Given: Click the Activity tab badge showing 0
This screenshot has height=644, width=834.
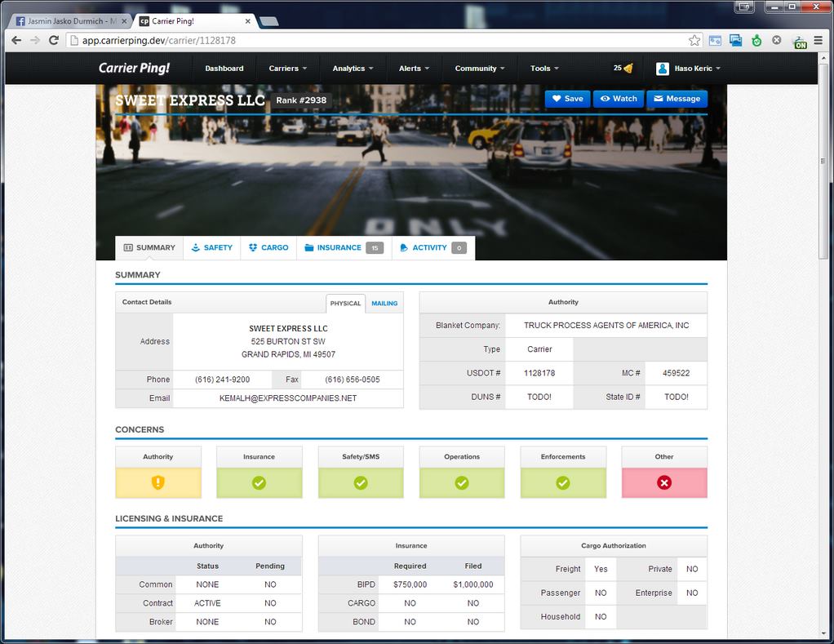Looking at the screenshot, I should click(x=459, y=248).
